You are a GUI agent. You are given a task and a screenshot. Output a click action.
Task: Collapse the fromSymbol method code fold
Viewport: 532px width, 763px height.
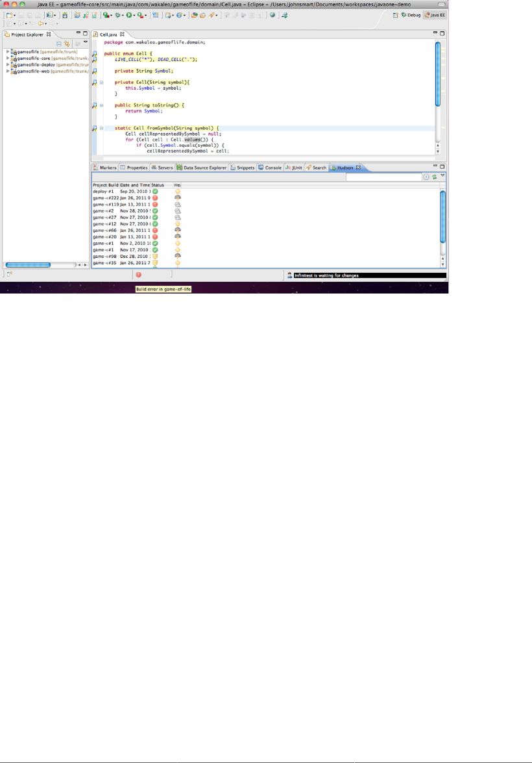pos(102,128)
